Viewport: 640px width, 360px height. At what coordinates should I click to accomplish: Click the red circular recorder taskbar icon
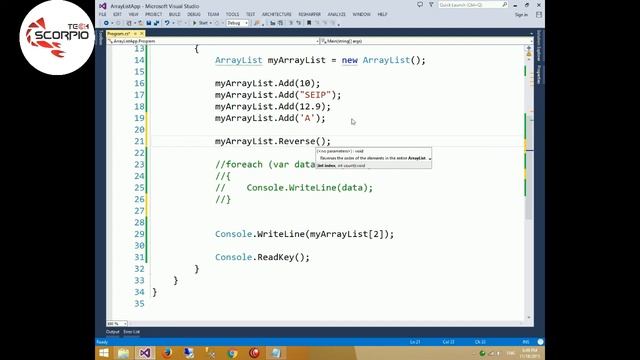254,353
